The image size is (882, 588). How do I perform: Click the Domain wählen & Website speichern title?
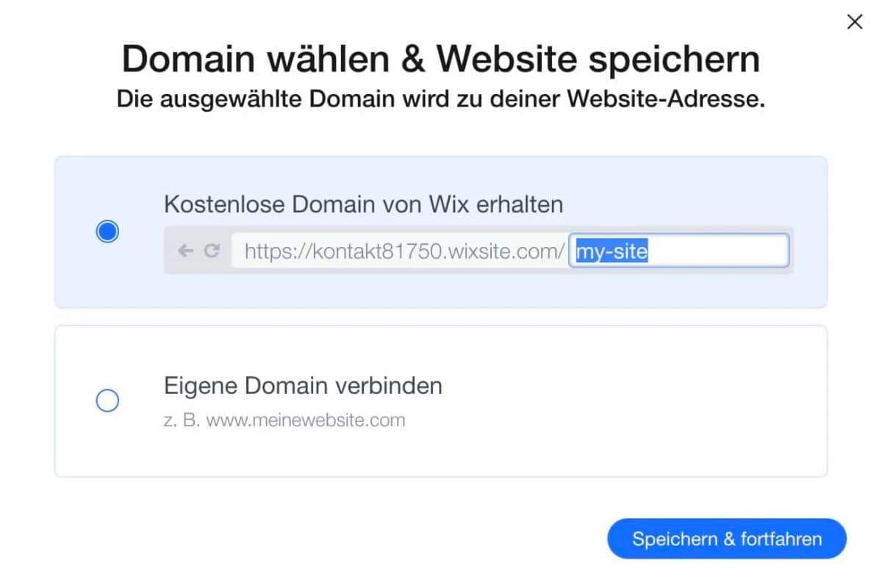click(x=441, y=59)
